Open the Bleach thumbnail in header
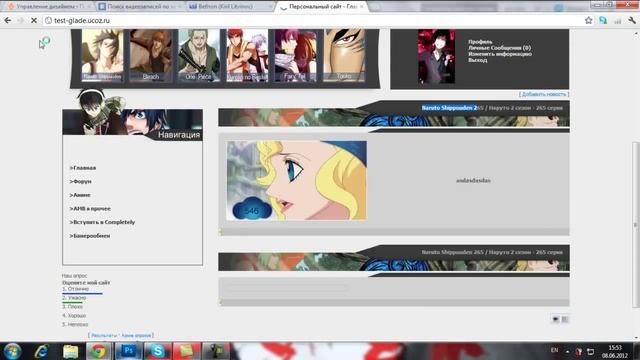The image size is (640, 360). (151, 55)
